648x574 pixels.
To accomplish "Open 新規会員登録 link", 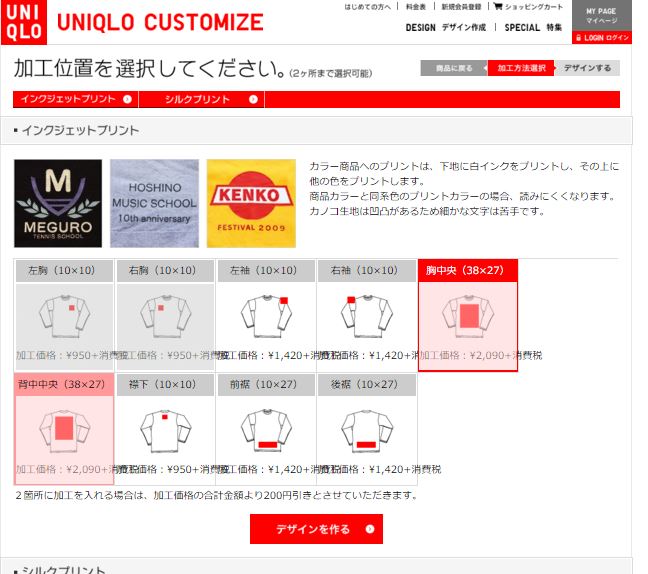I will pyautogui.click(x=461, y=7).
